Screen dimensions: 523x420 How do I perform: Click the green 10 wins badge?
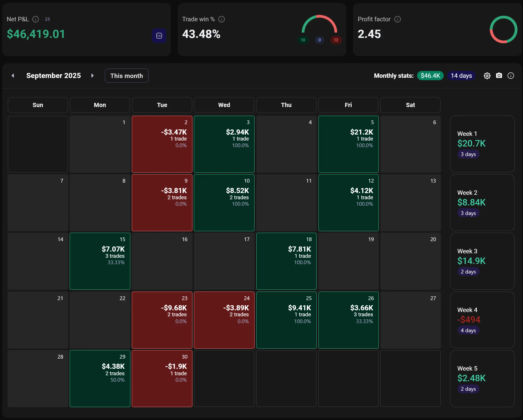tap(303, 40)
